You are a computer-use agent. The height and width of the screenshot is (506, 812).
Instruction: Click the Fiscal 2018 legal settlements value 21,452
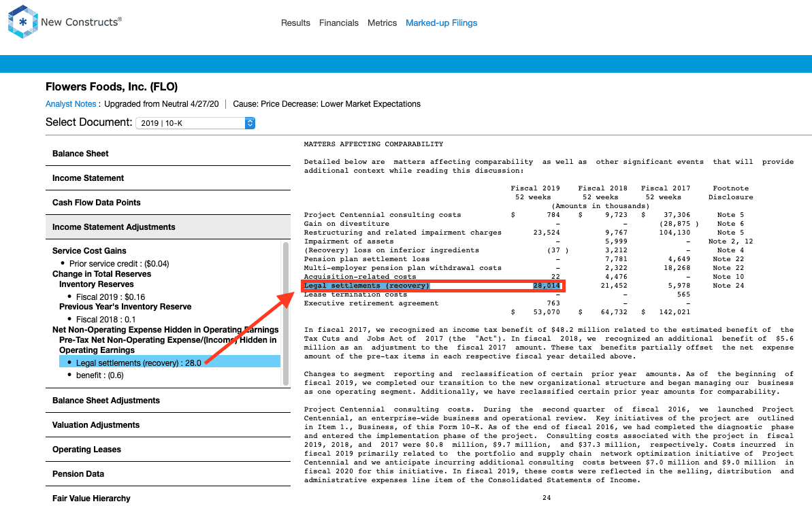(x=614, y=286)
